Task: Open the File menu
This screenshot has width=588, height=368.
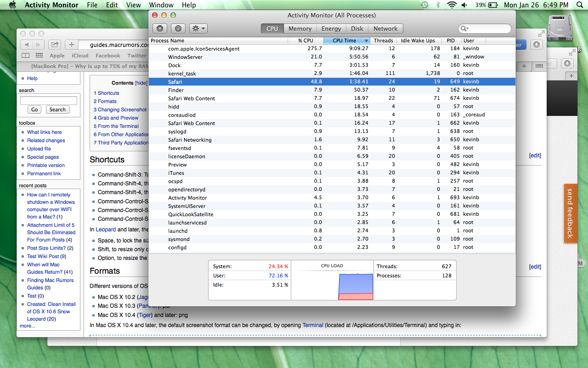Action: coord(92,5)
